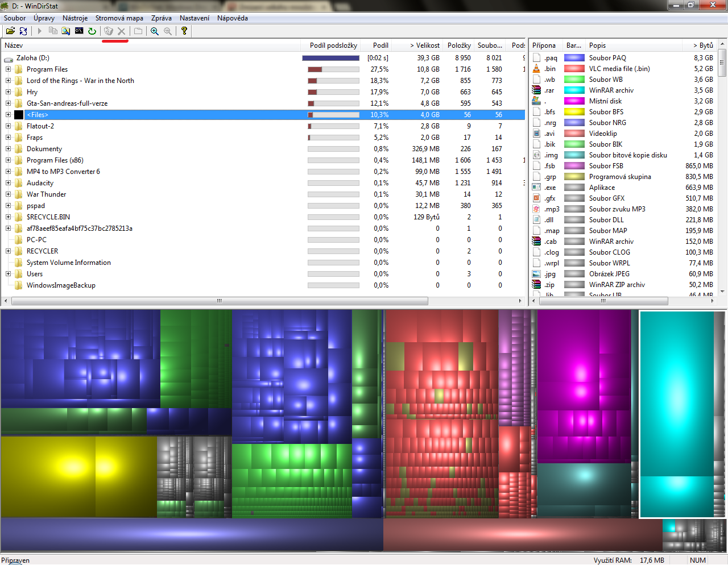Sort by the Položky column header
Image resolution: width=728 pixels, height=565 pixels.
[x=459, y=45]
